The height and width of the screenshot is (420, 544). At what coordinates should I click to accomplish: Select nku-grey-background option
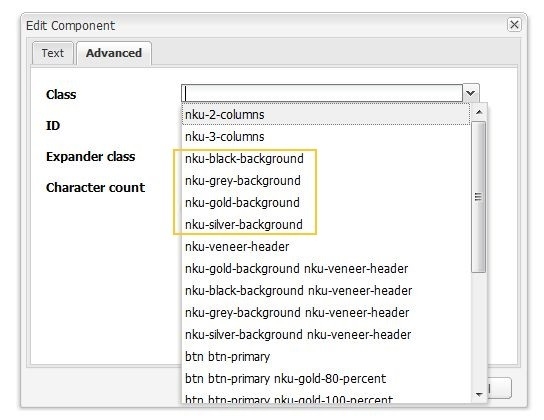pos(326,181)
